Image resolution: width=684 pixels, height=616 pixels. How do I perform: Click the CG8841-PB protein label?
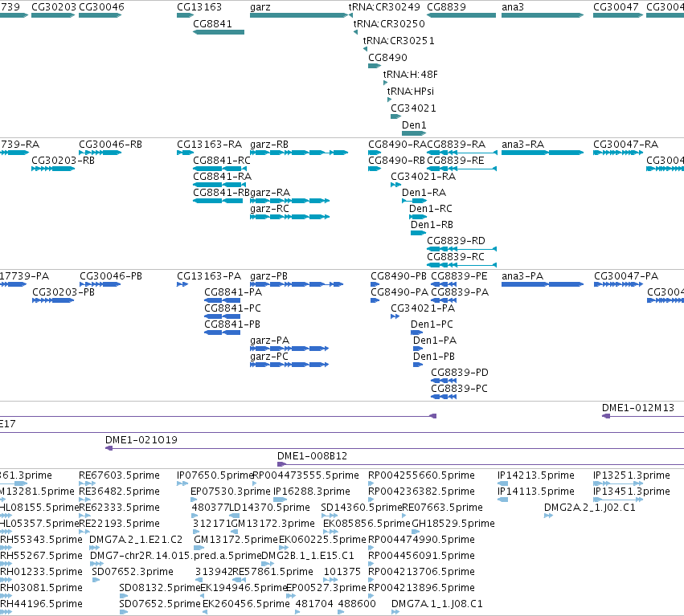pos(232,324)
